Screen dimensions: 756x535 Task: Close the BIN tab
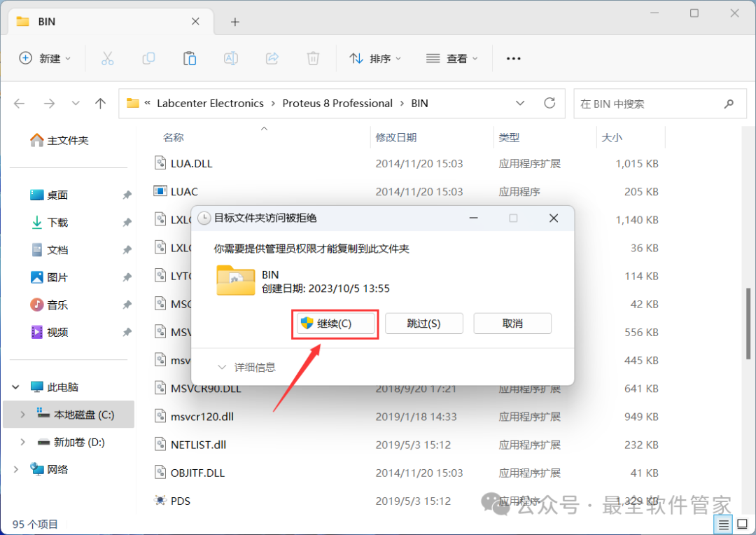(x=195, y=21)
